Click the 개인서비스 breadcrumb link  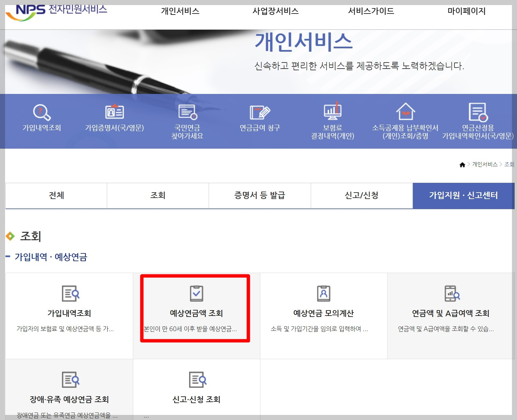pyautogui.click(x=486, y=165)
